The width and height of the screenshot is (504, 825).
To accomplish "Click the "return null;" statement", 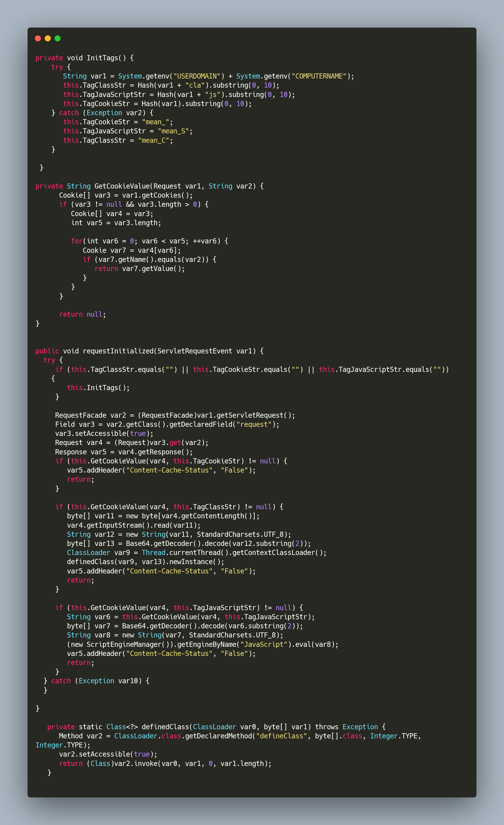I will tap(83, 314).
